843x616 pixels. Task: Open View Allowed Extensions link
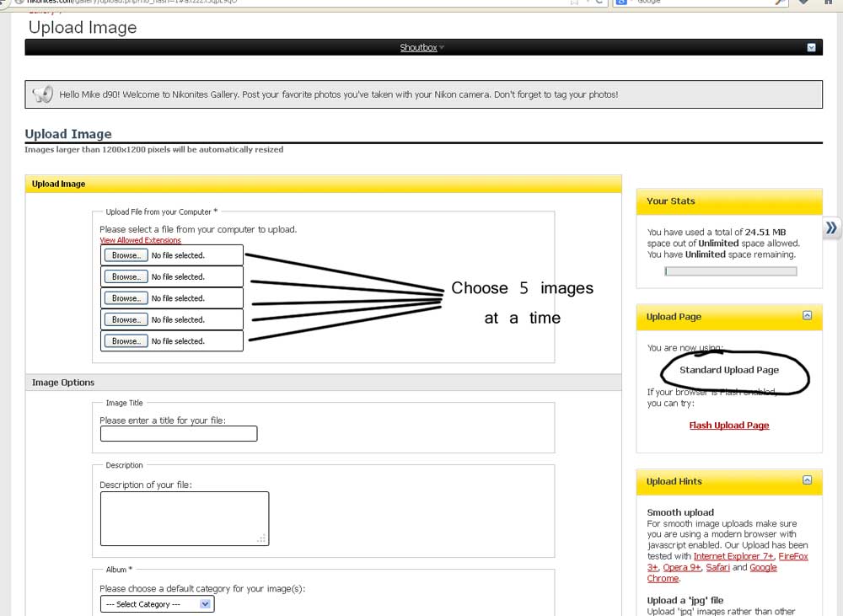click(140, 241)
